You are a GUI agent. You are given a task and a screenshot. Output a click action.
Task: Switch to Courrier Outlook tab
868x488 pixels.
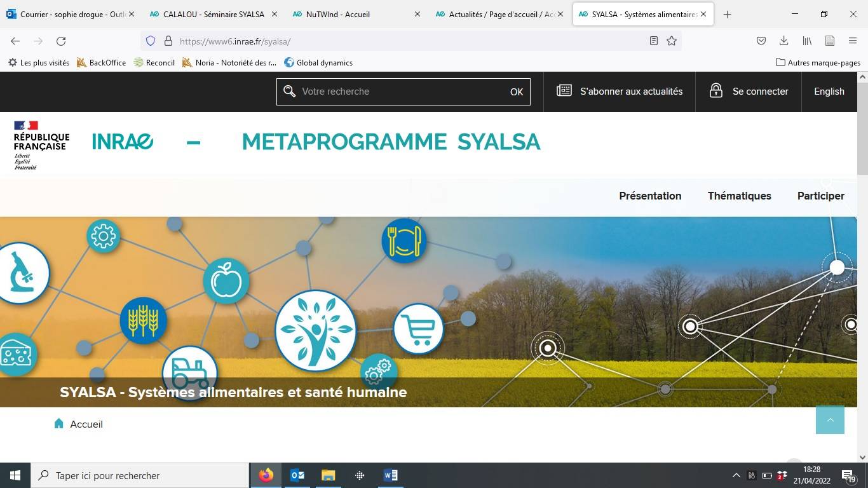pyautogui.click(x=70, y=14)
